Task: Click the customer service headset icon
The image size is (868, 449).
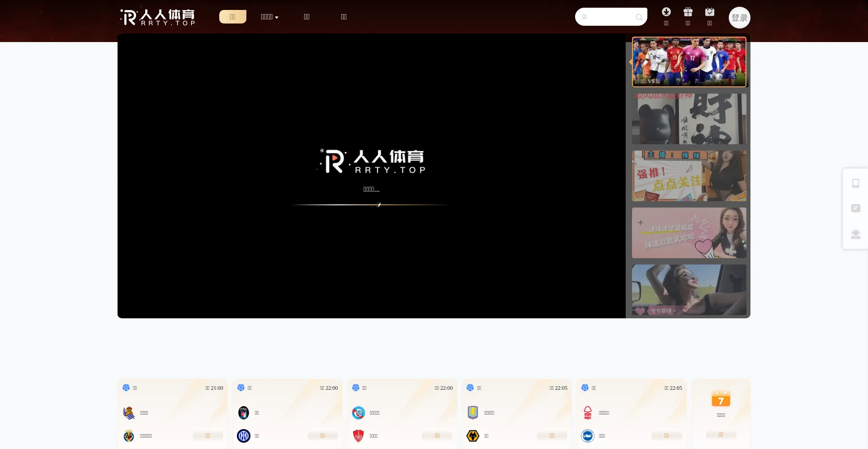Action: click(855, 234)
